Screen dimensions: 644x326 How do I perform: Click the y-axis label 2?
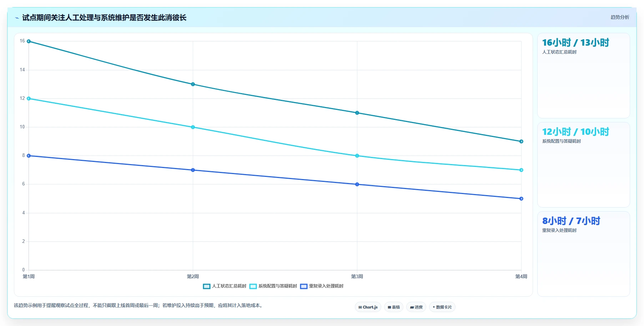point(24,241)
